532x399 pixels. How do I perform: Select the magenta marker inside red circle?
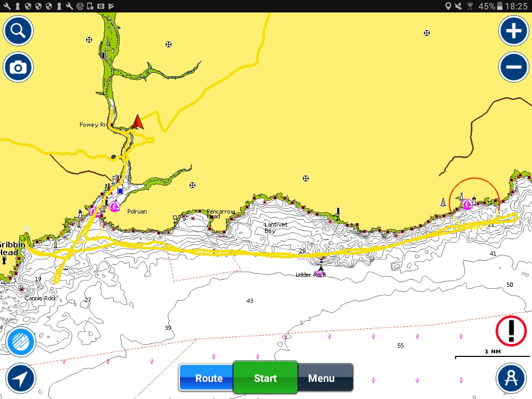[467, 205]
